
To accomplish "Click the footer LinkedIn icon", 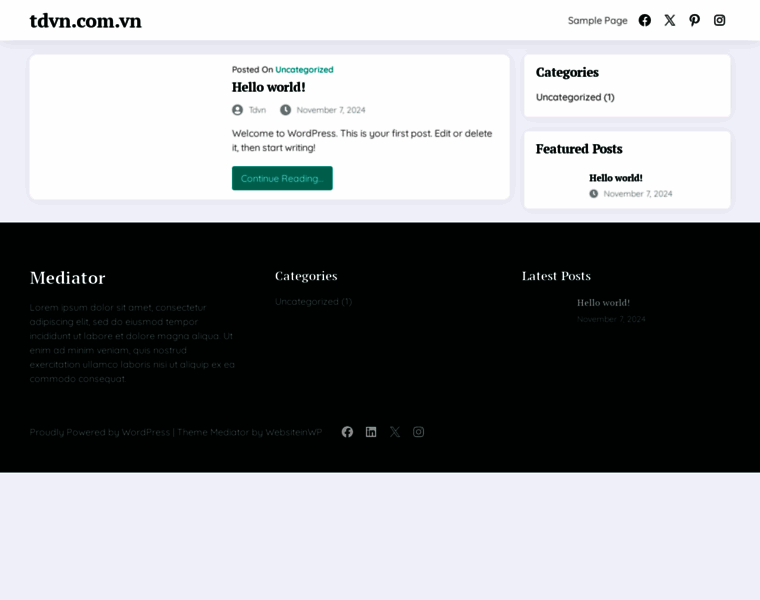I will coord(371,432).
